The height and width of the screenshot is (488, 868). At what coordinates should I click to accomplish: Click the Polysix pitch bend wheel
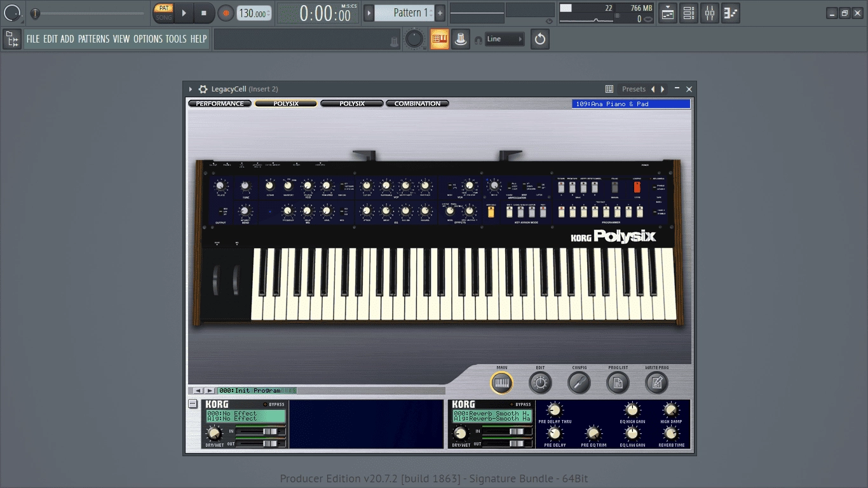217,281
